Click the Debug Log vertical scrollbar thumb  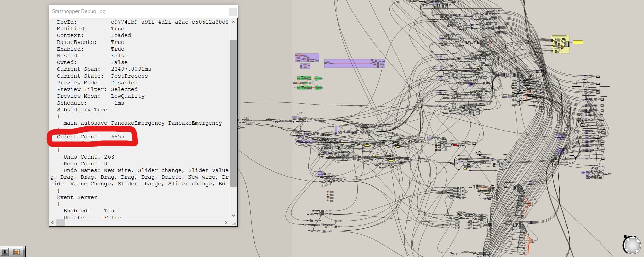pos(233,113)
